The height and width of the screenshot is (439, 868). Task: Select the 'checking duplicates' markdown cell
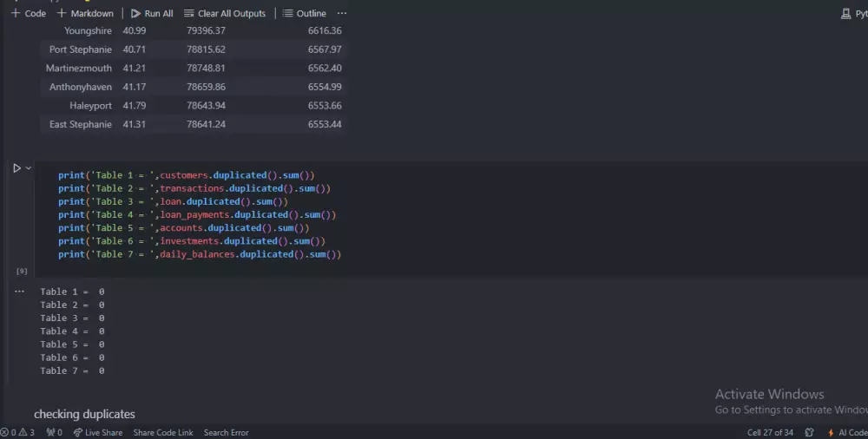84,414
